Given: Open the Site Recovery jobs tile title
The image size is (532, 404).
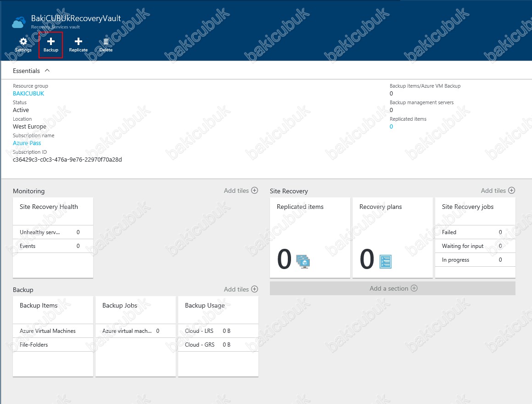Looking at the screenshot, I should point(468,207).
